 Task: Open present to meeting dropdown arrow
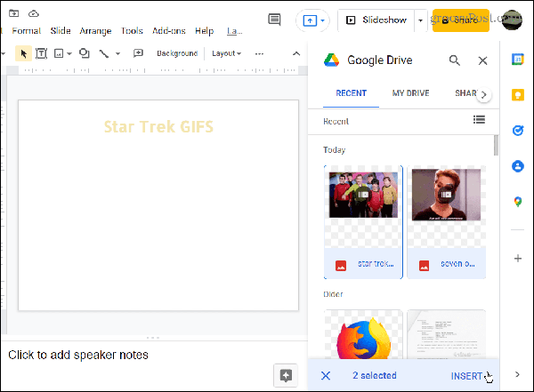pos(322,20)
